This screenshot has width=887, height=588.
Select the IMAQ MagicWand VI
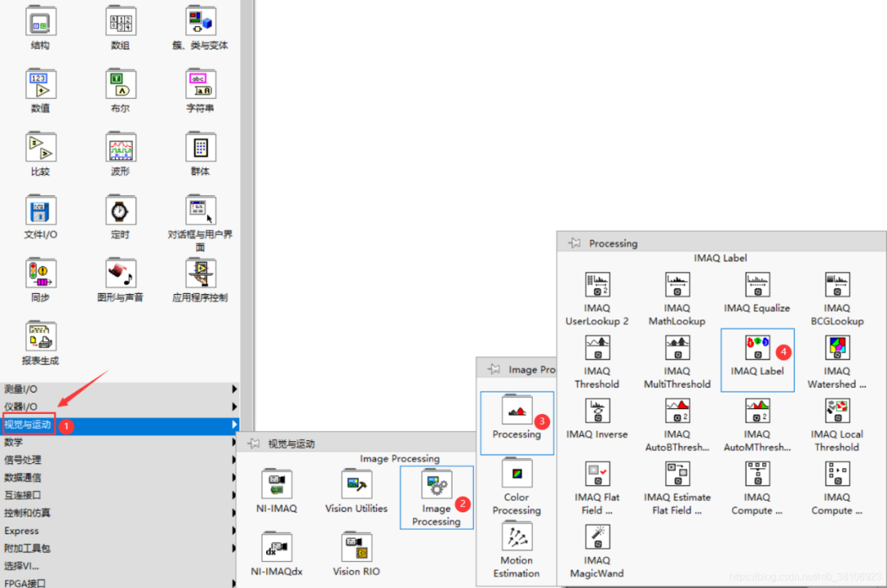tap(597, 536)
